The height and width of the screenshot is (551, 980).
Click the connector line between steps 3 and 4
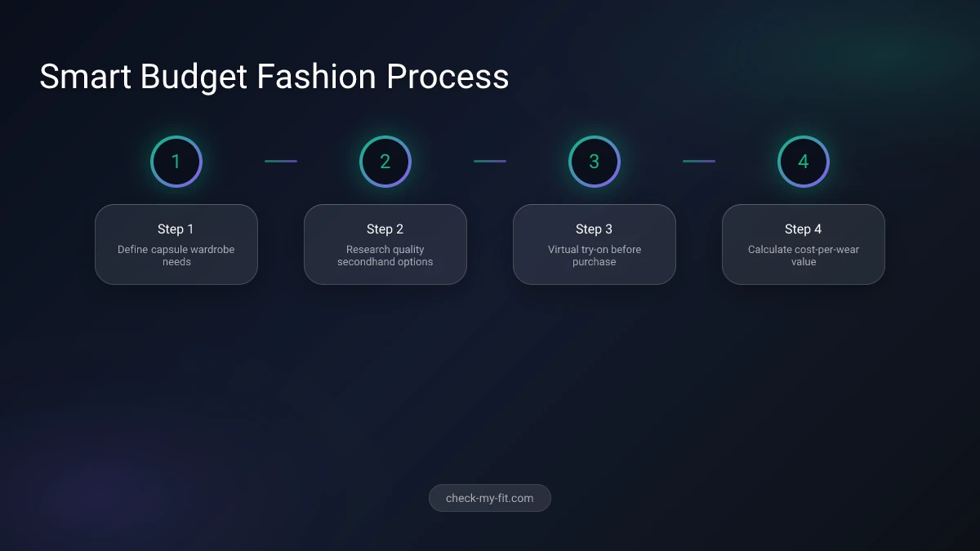click(699, 161)
